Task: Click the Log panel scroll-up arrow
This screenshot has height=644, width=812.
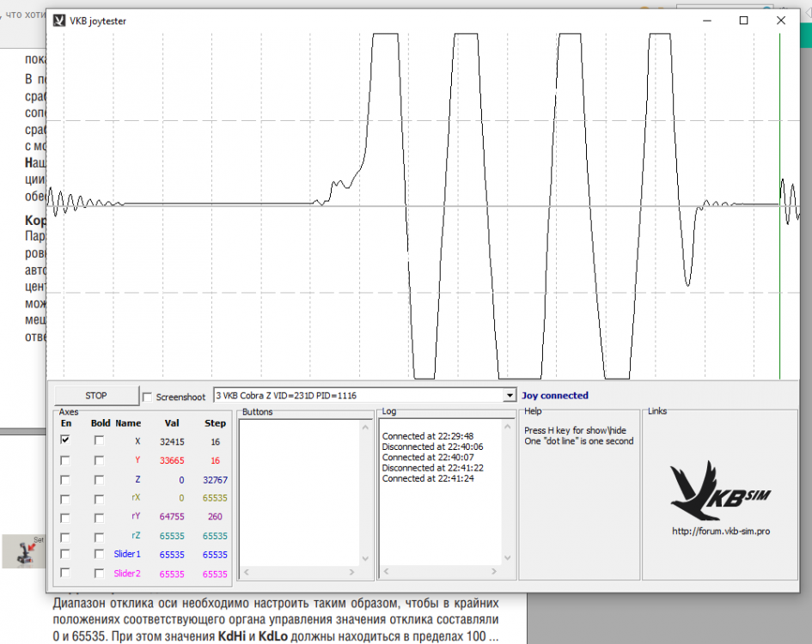Action: [x=508, y=427]
